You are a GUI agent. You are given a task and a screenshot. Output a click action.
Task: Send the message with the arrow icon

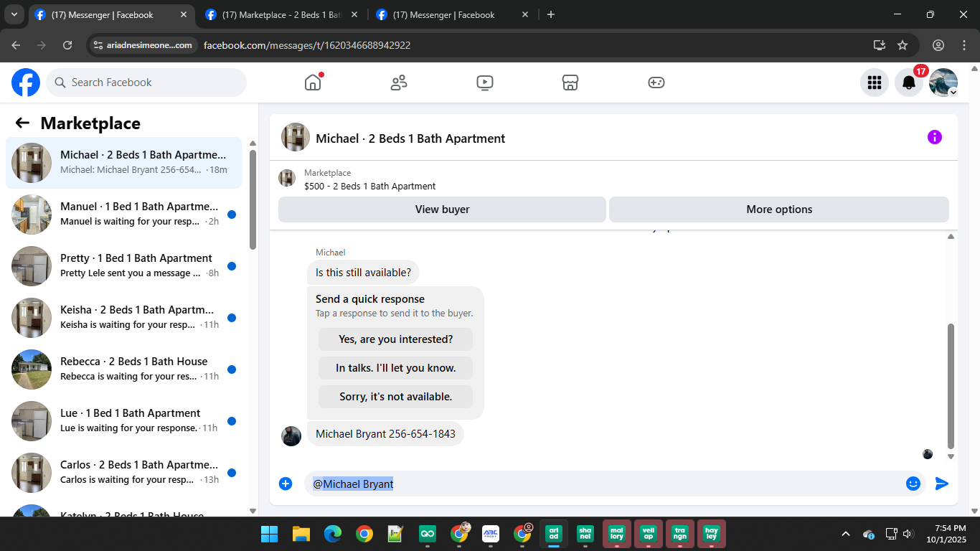click(942, 484)
